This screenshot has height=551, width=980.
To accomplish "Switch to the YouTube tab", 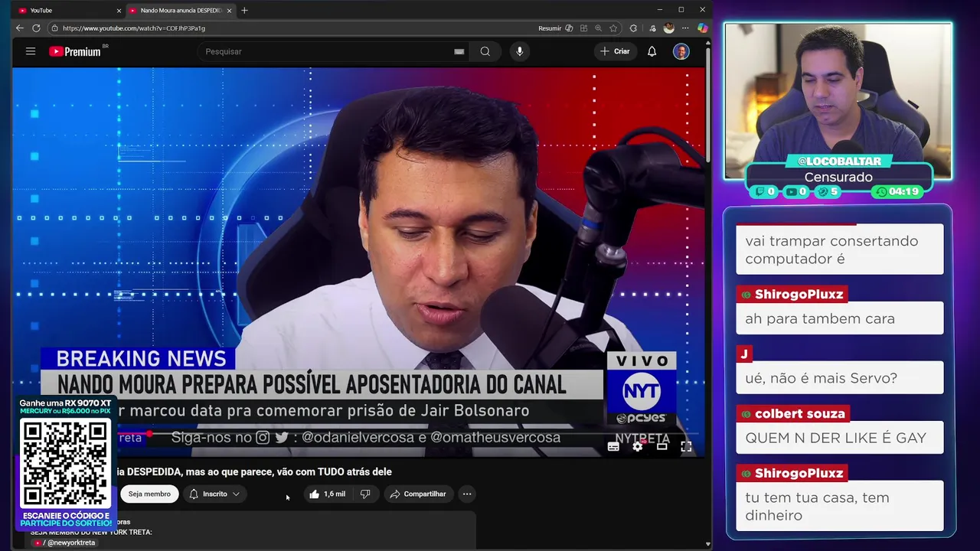I will pyautogui.click(x=69, y=11).
